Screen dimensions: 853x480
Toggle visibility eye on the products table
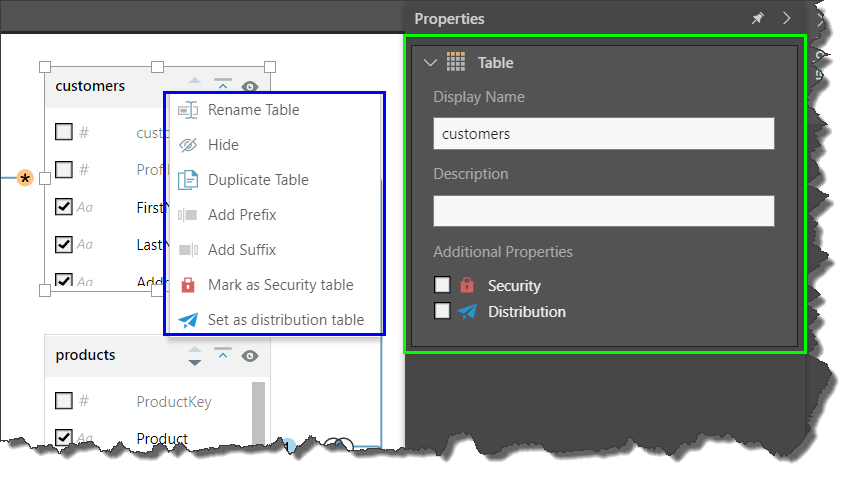pos(250,355)
